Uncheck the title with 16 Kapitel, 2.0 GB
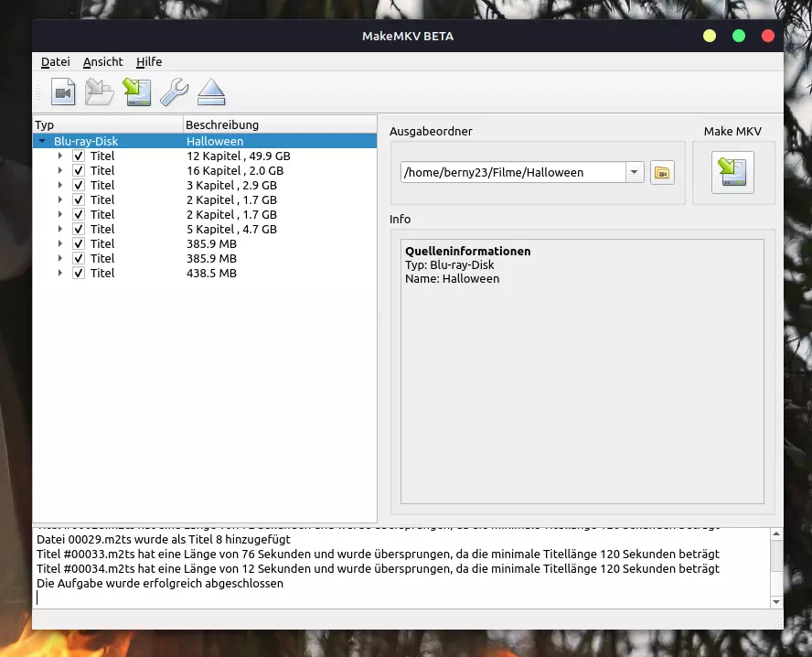The height and width of the screenshot is (657, 812). tap(79, 170)
